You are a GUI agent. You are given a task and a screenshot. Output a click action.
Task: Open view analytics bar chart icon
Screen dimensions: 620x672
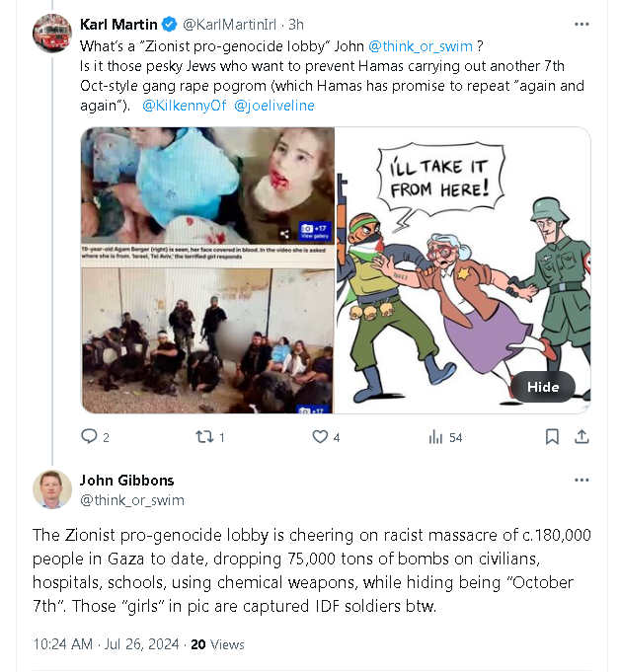click(x=435, y=436)
